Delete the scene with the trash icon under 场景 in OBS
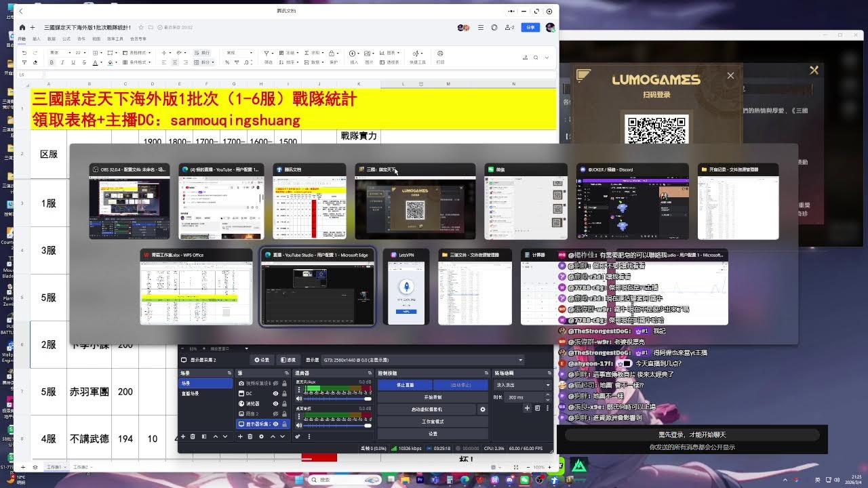This screenshot has width=868, height=488. (x=193, y=436)
